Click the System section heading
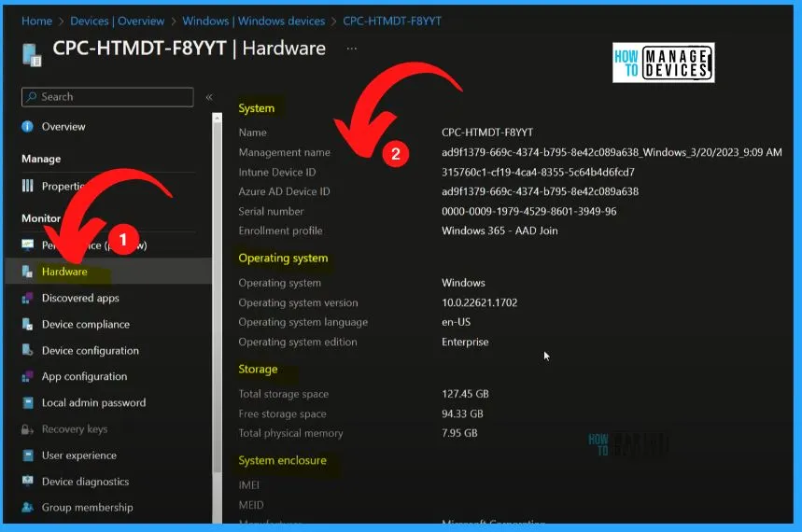Screen dimensions: 802x532 coord(256,108)
